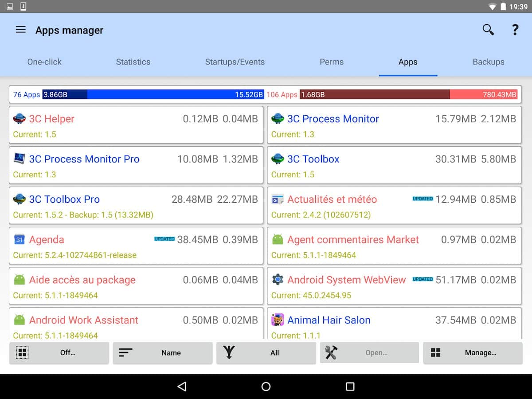Switch to the Statistics tab

click(133, 62)
